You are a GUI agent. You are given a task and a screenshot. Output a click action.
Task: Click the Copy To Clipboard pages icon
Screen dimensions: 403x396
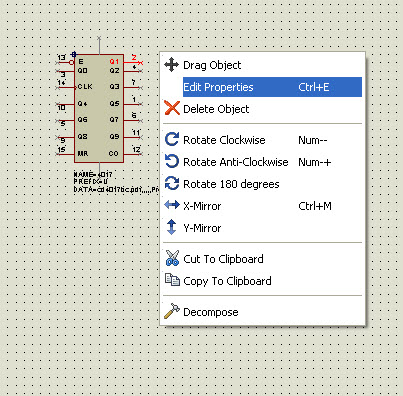172,280
